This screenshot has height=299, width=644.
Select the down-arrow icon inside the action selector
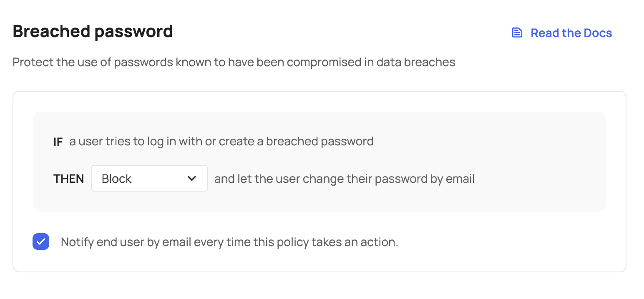click(x=192, y=178)
